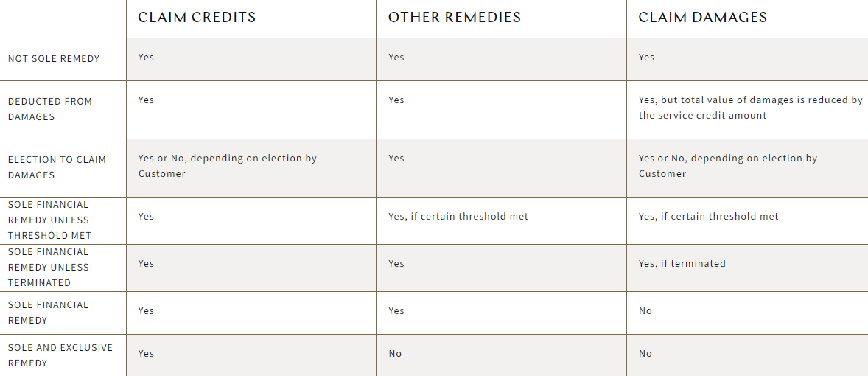The width and height of the screenshot is (868, 376).
Task: Select 'Yes or No' cell under Claim Credits
Action: click(x=227, y=166)
